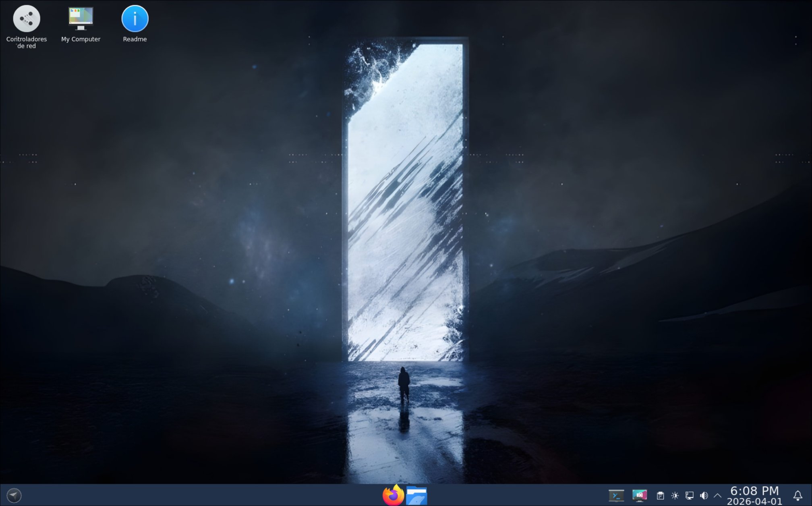Open clipboard tray icon
Viewport: 812px width, 506px height.
pyautogui.click(x=660, y=496)
